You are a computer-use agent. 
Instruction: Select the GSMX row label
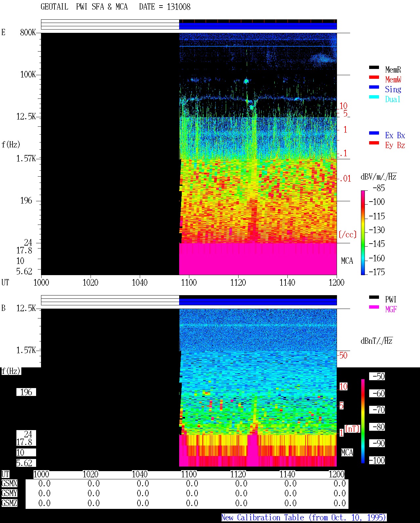tap(9, 484)
